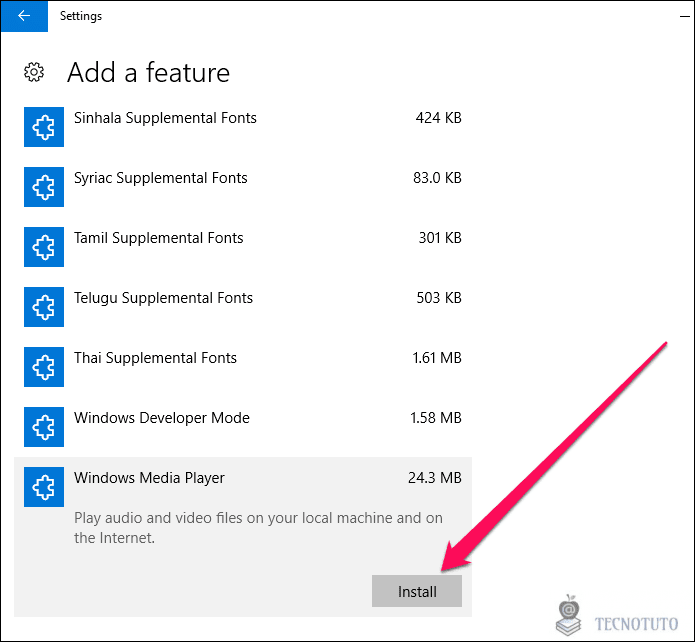Click the 24.3 MB size value

coord(434,478)
